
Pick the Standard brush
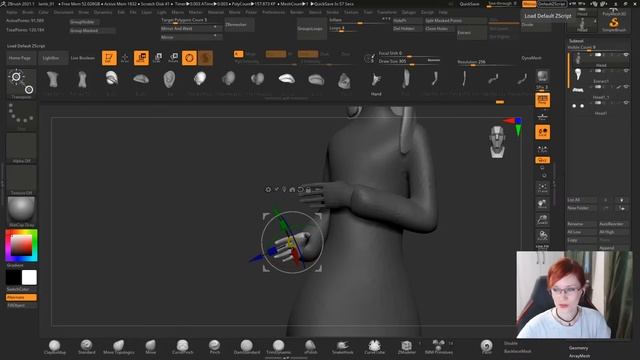87,347
